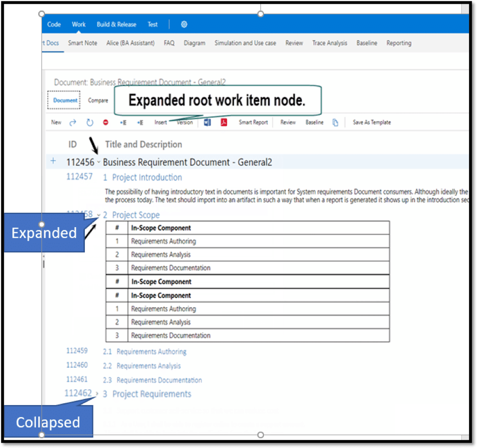The image size is (478, 448).
Task: Go to the Build & Release menu
Action: [x=116, y=24]
